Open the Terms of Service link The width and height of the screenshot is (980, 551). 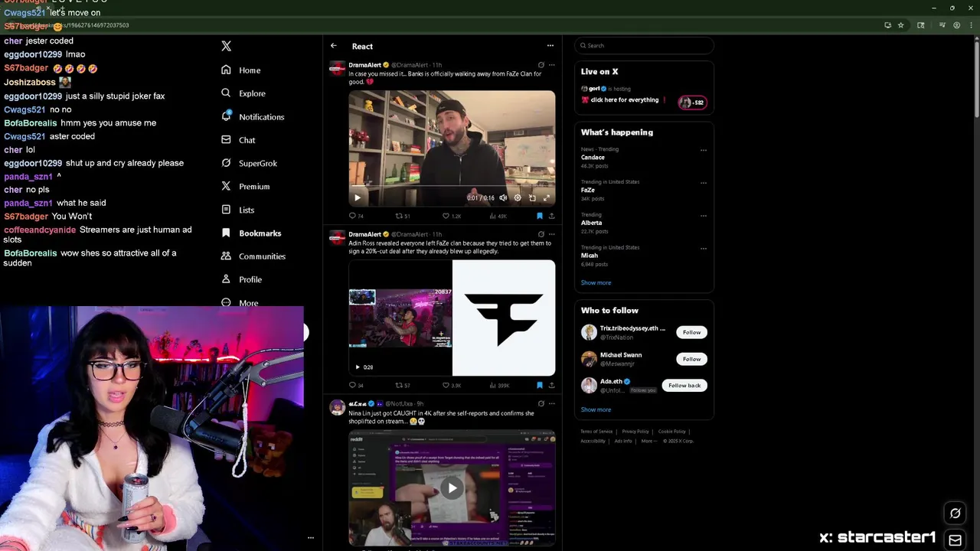point(596,432)
